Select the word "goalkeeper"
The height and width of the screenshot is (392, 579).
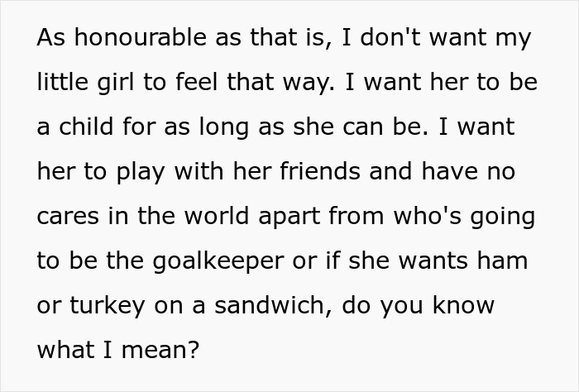click(215, 261)
